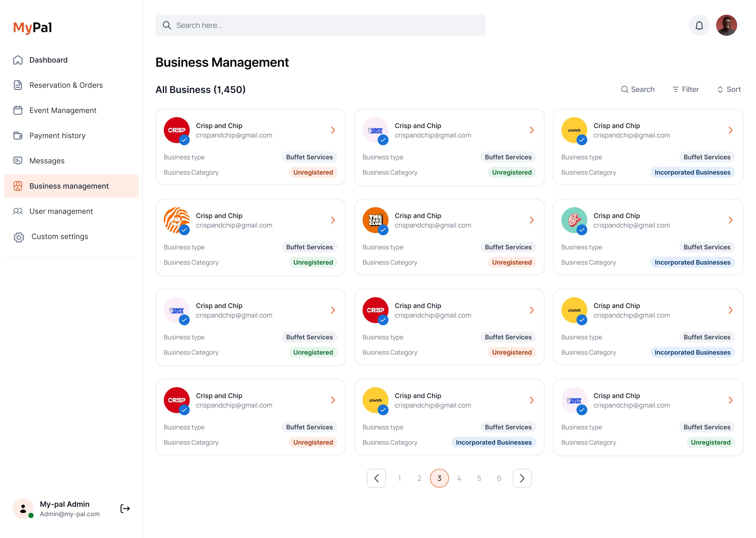The width and height of the screenshot is (756, 538).
Task: Expand the Crunch business card details
Action: click(x=731, y=130)
